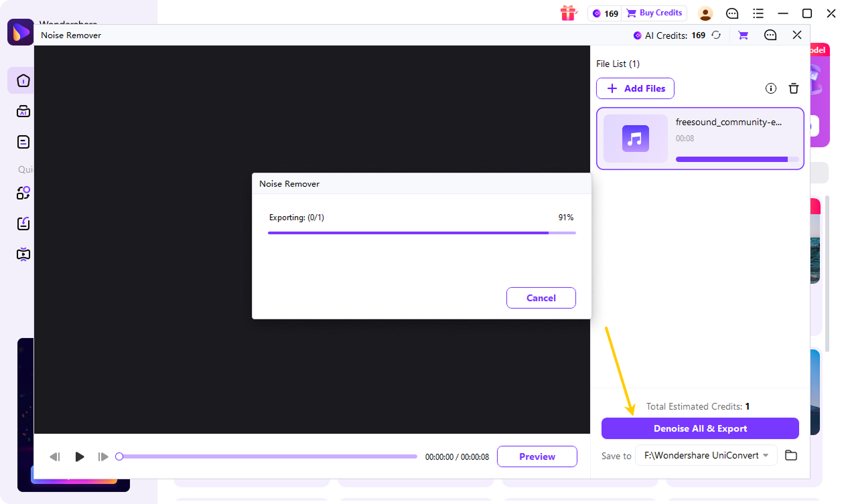Select the music file thumbnail

click(635, 139)
